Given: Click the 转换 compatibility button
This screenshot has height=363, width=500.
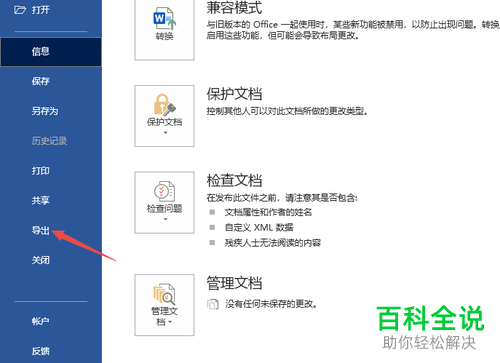Looking at the screenshot, I should 164,29.
